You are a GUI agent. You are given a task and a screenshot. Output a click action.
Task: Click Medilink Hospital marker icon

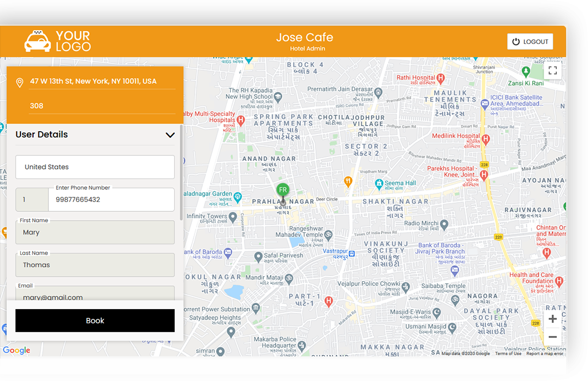coord(486,139)
